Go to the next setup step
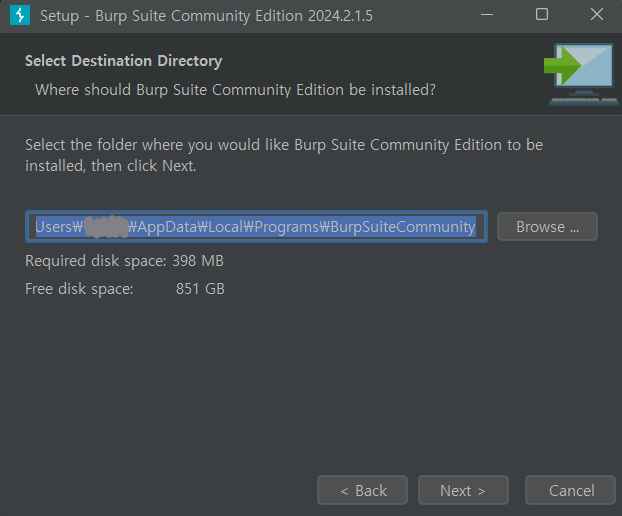This screenshot has height=516, width=622. click(x=463, y=490)
